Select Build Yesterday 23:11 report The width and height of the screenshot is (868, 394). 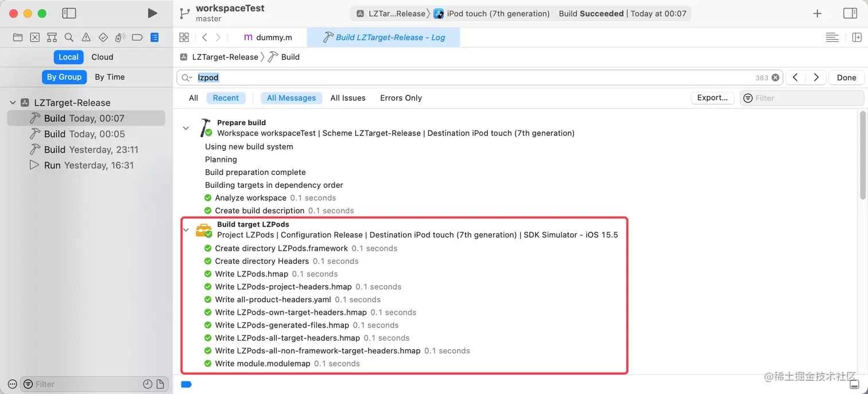tap(86, 150)
